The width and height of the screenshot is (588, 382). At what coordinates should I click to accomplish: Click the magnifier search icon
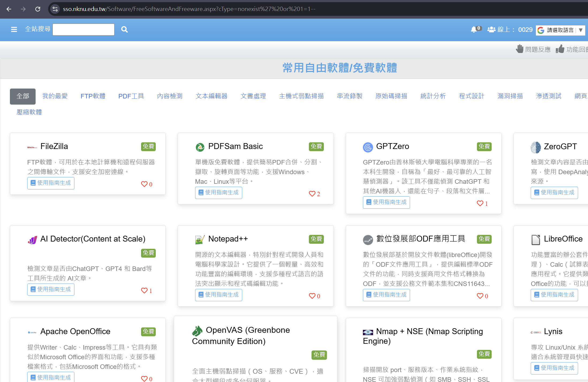click(x=124, y=29)
